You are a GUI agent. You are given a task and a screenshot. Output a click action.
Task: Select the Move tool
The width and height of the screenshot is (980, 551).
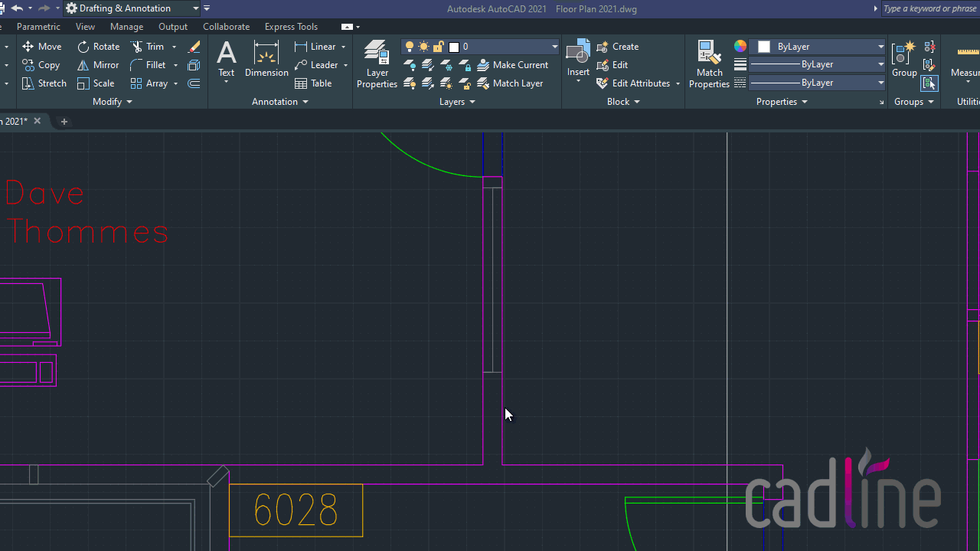[x=42, y=47]
